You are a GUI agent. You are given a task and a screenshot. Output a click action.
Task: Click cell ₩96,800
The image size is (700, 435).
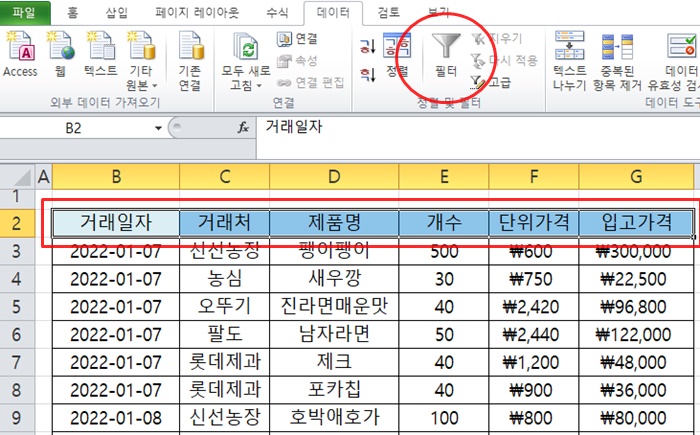(636, 307)
